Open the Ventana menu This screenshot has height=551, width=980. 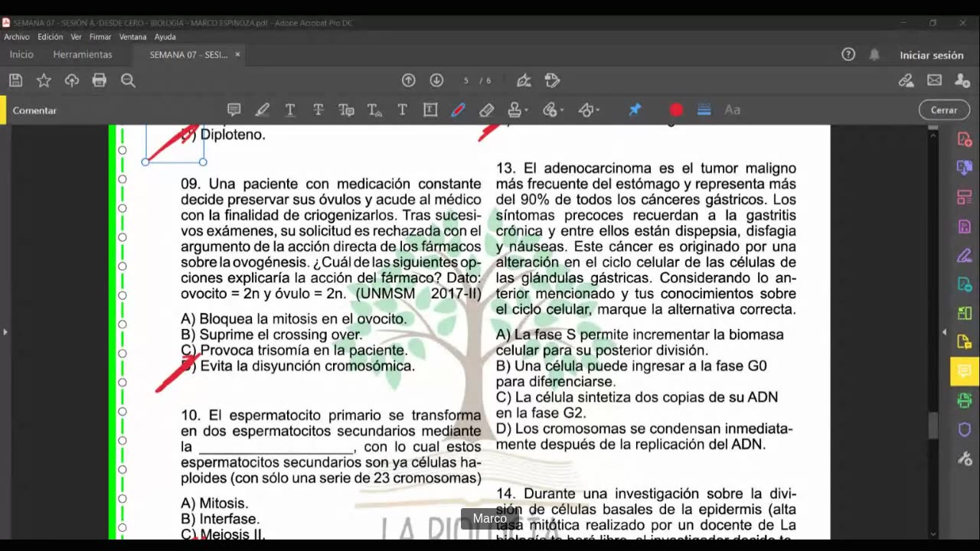click(132, 37)
